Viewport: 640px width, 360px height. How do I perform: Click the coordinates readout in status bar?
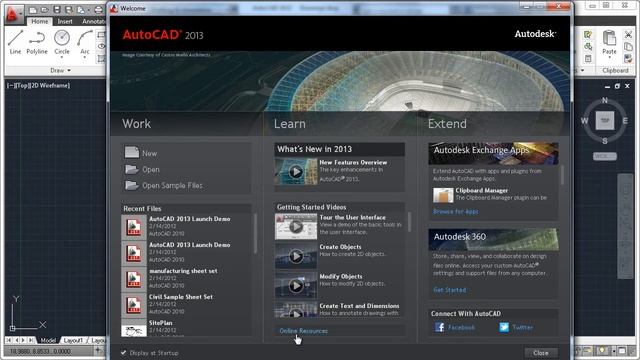point(40,351)
